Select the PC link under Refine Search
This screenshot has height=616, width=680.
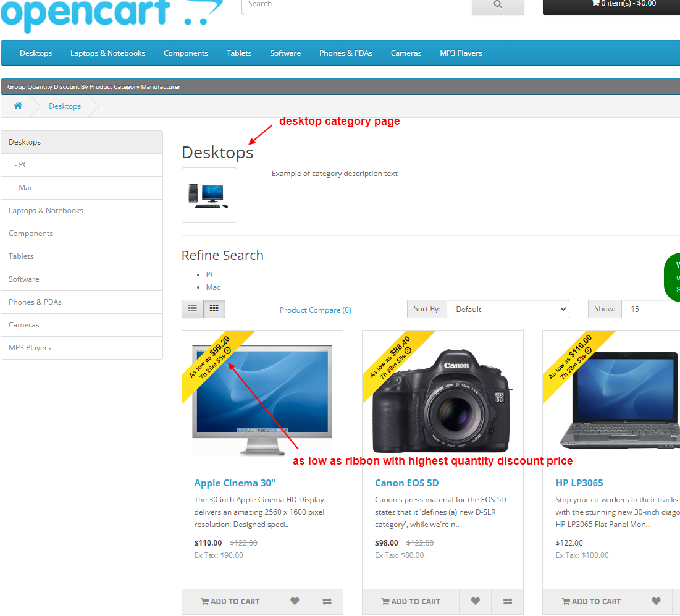[x=210, y=274]
